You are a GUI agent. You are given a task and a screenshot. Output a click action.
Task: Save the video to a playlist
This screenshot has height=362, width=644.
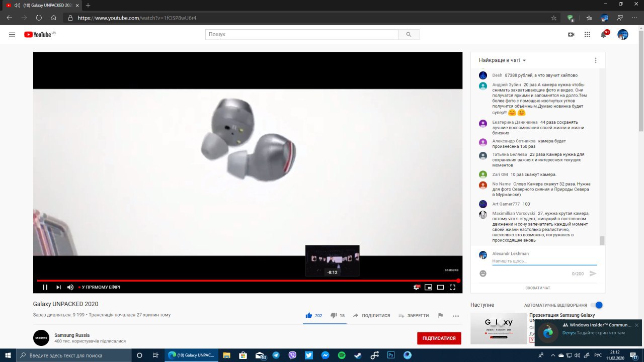point(414,315)
